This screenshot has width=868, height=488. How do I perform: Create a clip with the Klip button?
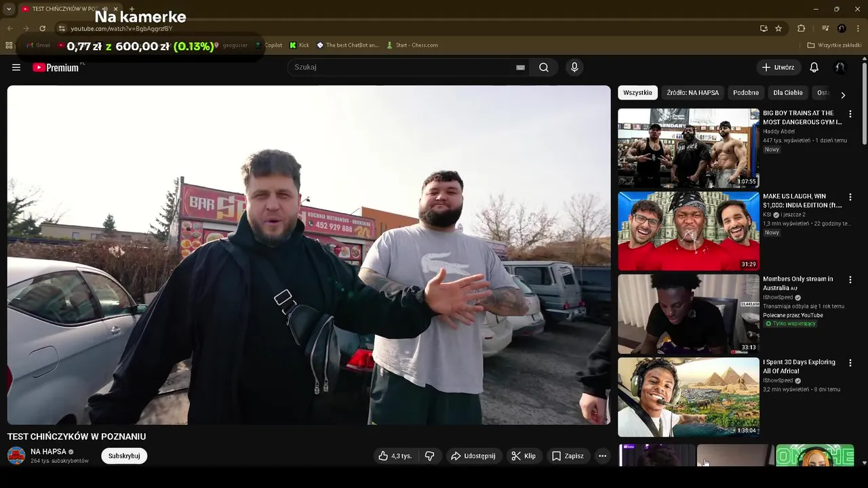click(x=524, y=456)
